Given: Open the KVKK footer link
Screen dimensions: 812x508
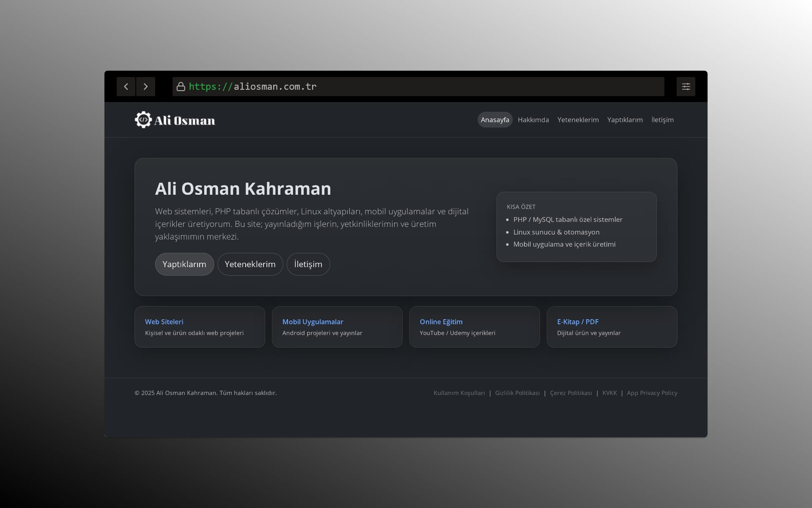Looking at the screenshot, I should [x=609, y=393].
